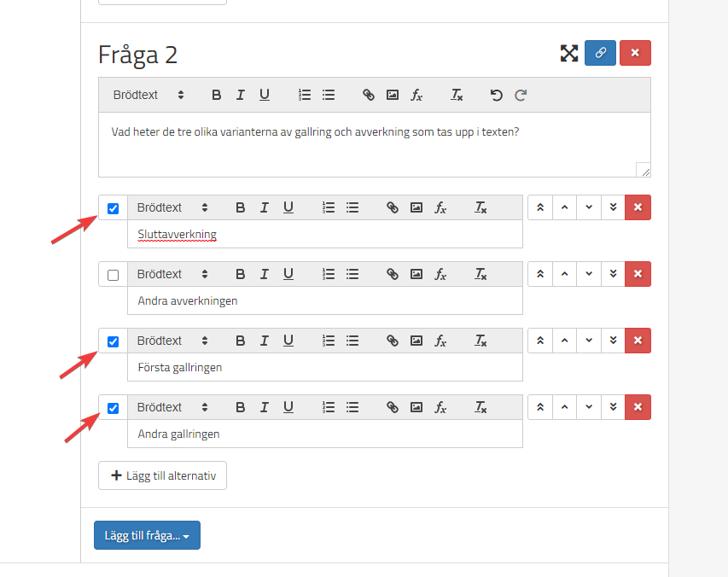Insert link in the Sluttavverkning answer toolbar
728x577 pixels.
pos(393,207)
